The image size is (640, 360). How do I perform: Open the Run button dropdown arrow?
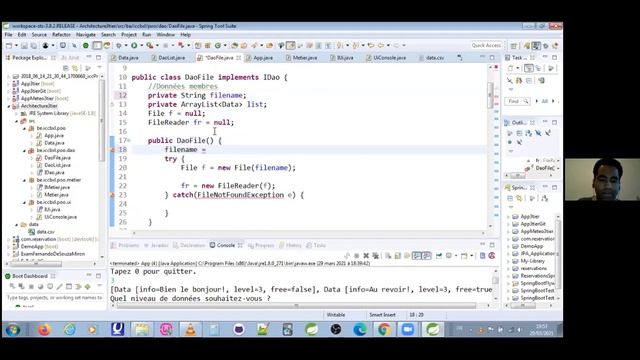(141, 46)
